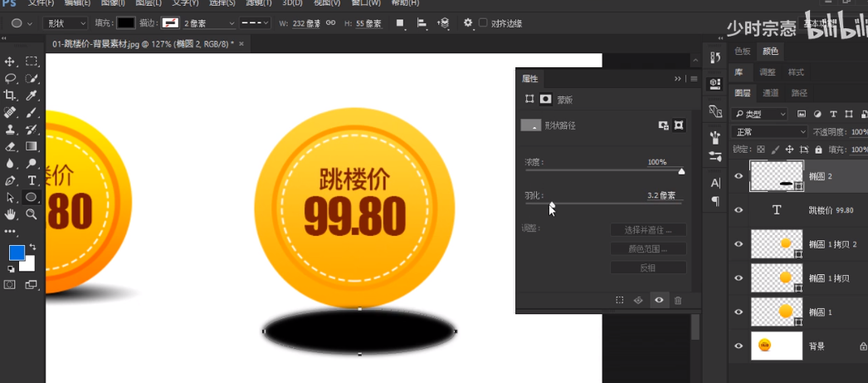
Task: Select the Zoom magnifier tool
Action: [32, 214]
